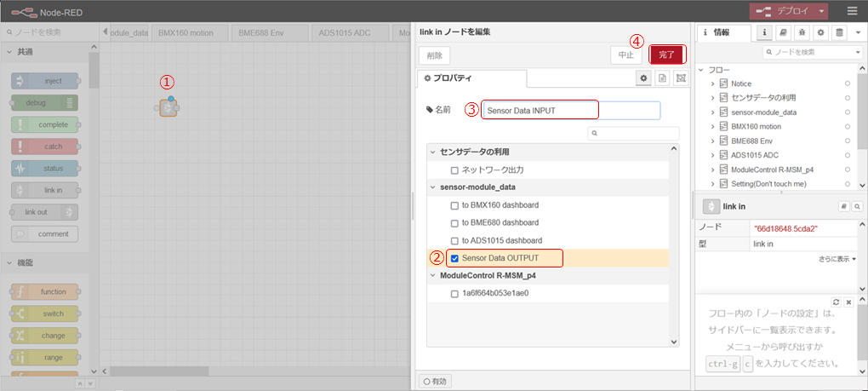Screen dimensions: 868x391
Task: Refresh the tips box at bottom right
Action: (x=837, y=302)
